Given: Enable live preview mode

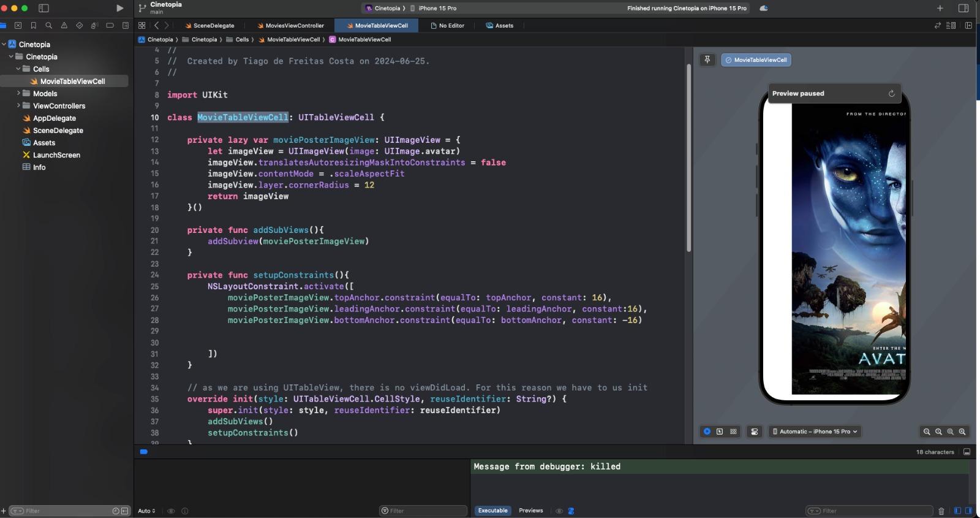Looking at the screenshot, I should point(707,432).
